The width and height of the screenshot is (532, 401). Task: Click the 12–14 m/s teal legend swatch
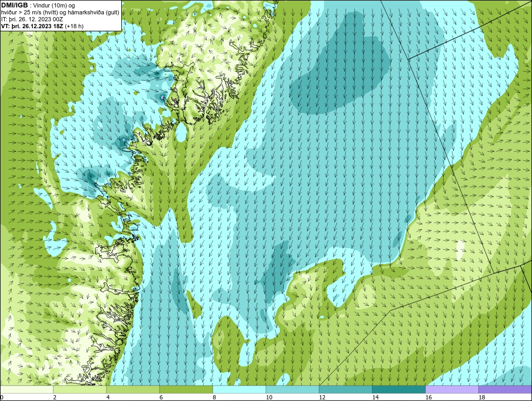[345, 389]
